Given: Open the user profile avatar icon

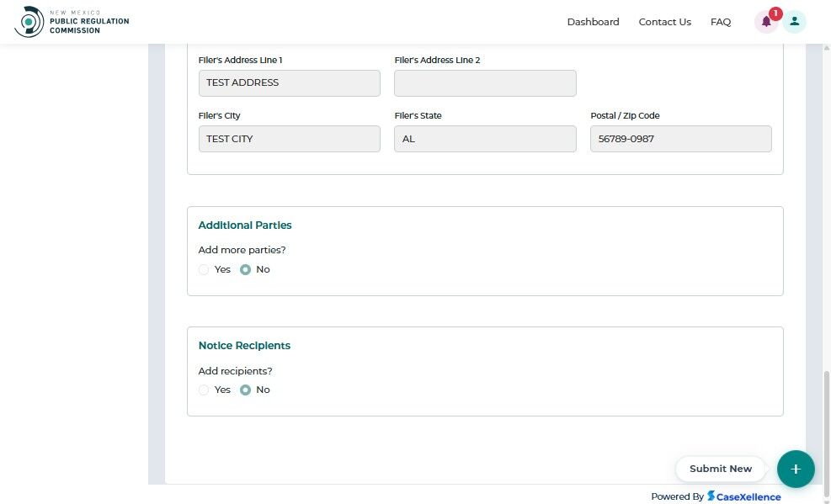Looking at the screenshot, I should (794, 22).
